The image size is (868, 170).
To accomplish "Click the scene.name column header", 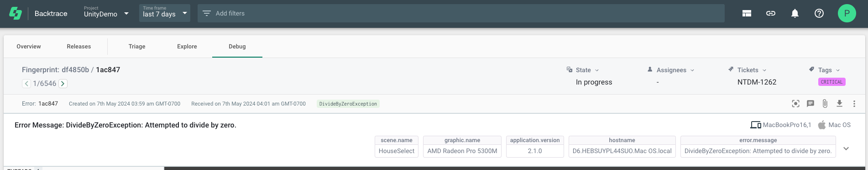I will (x=397, y=140).
